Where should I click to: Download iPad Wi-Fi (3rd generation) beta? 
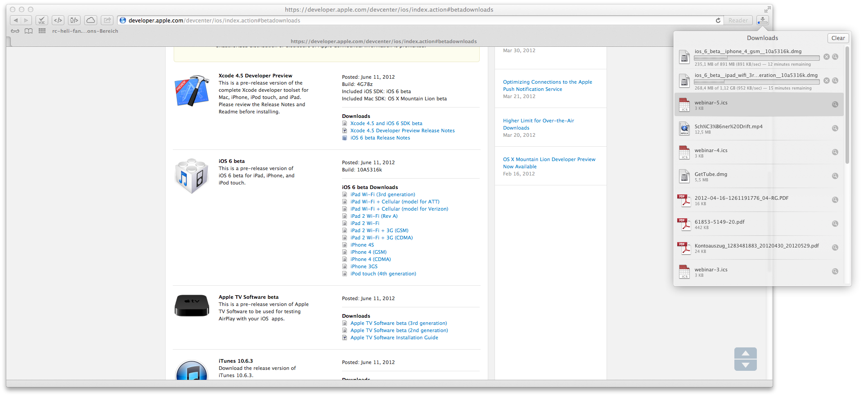382,194
